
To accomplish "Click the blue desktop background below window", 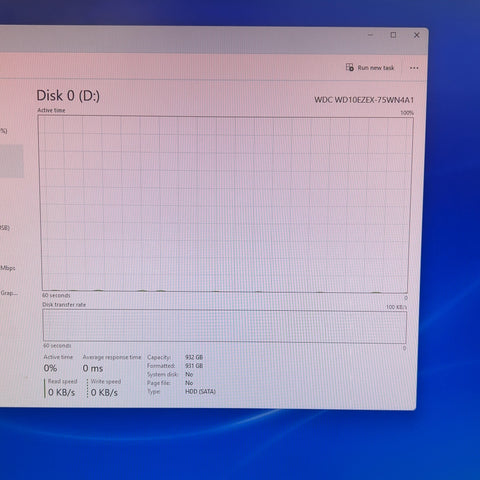I will (240, 443).
